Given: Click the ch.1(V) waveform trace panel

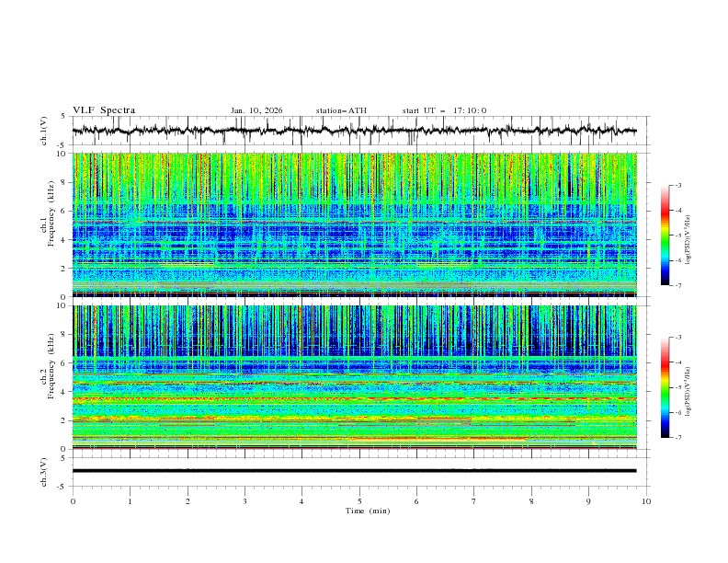Looking at the screenshot, I should tap(358, 131).
